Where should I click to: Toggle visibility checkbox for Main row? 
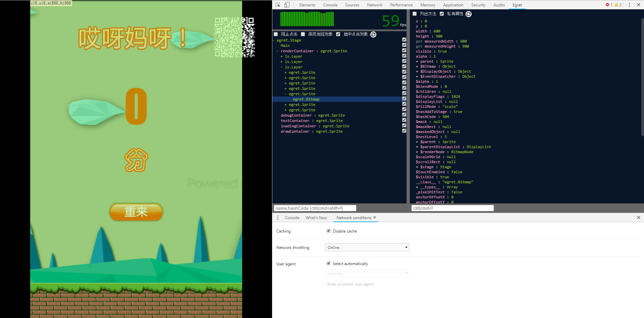(x=404, y=45)
